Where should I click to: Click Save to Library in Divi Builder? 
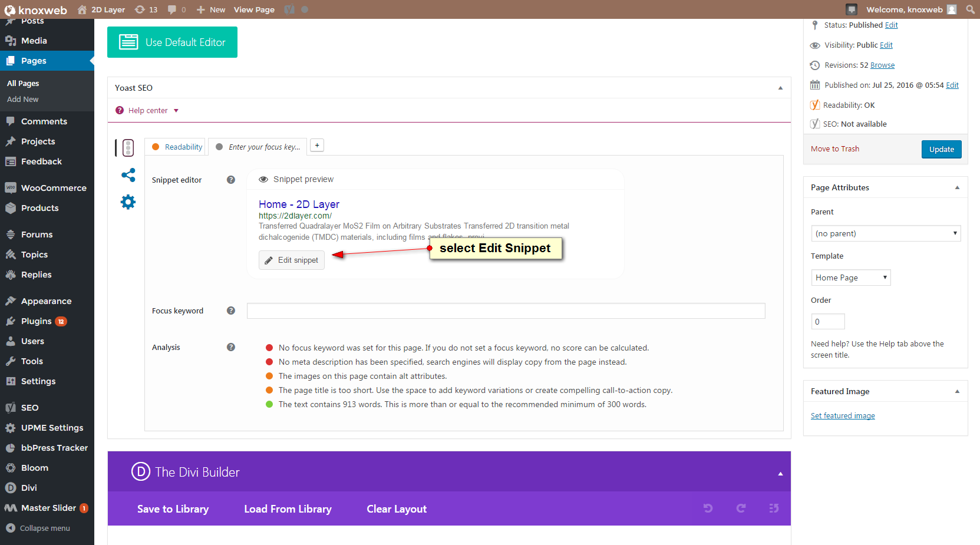(x=173, y=509)
